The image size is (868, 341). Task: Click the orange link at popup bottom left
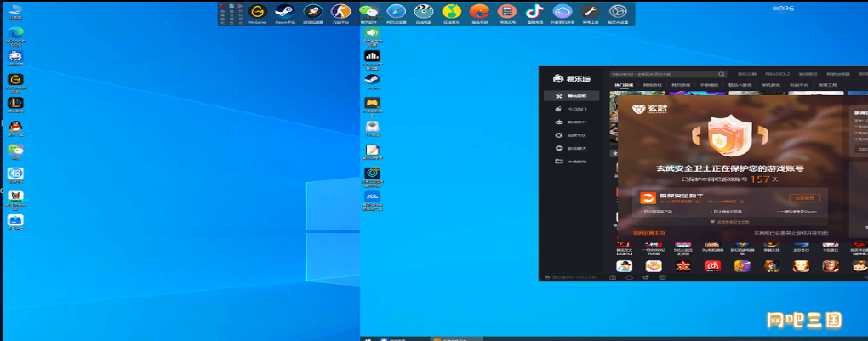pos(648,233)
